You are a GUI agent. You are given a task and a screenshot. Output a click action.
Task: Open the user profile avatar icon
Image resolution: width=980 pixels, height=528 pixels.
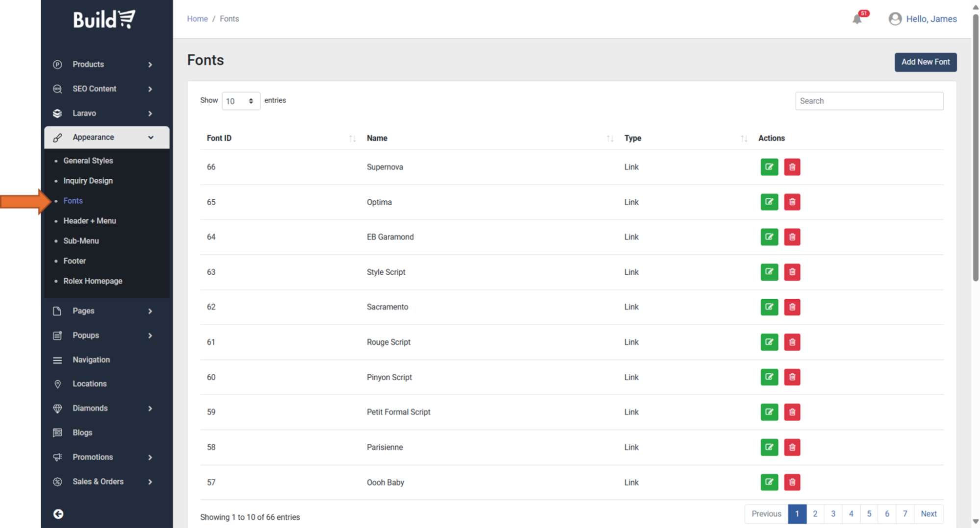coord(895,19)
